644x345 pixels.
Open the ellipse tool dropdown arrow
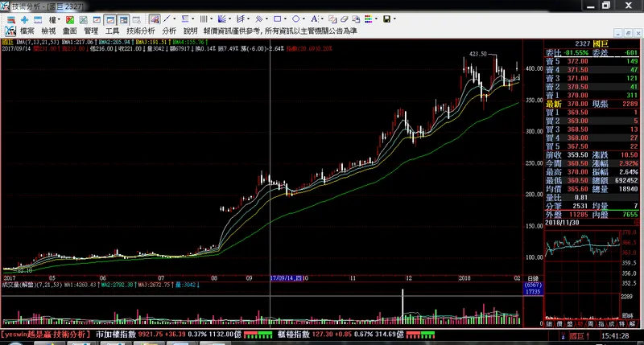click(303, 18)
